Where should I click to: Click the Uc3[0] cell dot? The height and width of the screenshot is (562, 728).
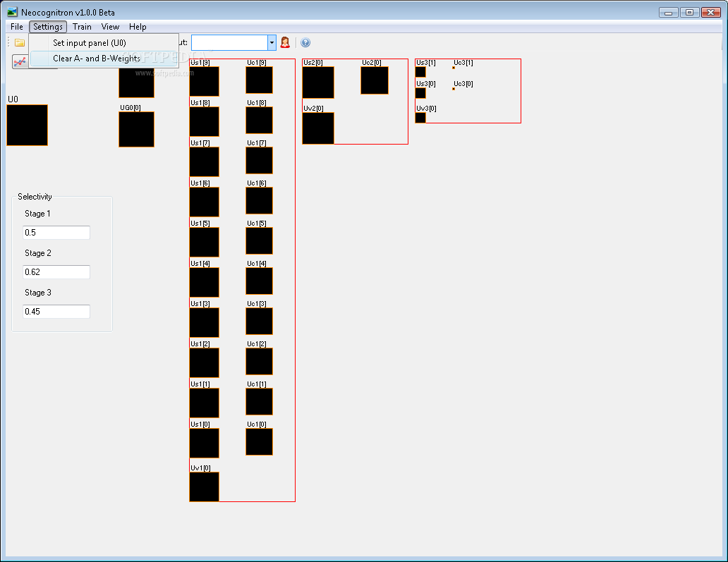click(x=454, y=89)
